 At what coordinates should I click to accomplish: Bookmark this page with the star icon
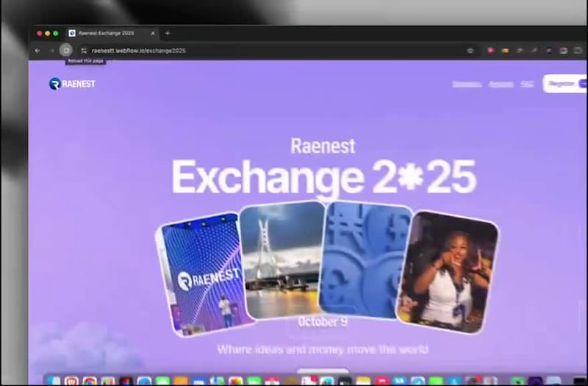[x=470, y=50]
